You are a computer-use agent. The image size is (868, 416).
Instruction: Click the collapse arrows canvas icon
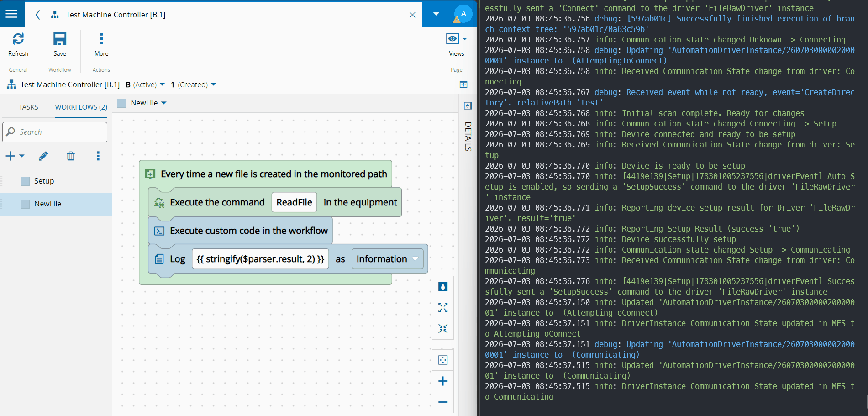pos(442,329)
